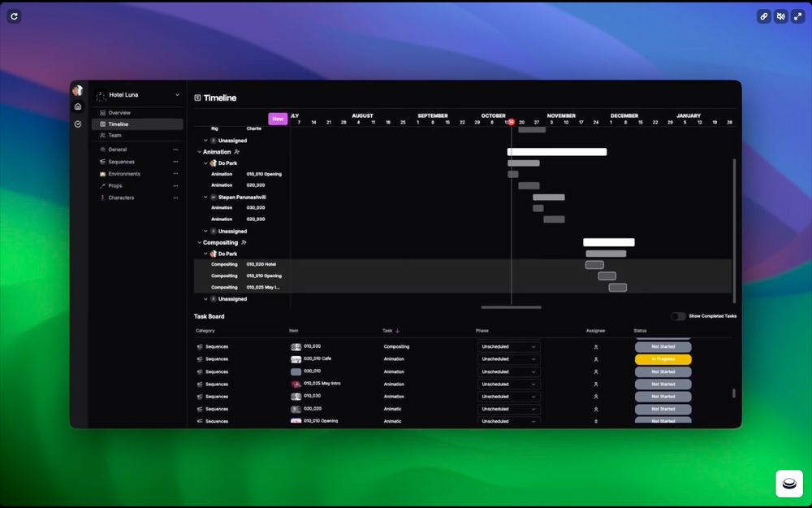The width and height of the screenshot is (812, 508).
Task: Open the more options dots beside General
Action: click(x=175, y=150)
